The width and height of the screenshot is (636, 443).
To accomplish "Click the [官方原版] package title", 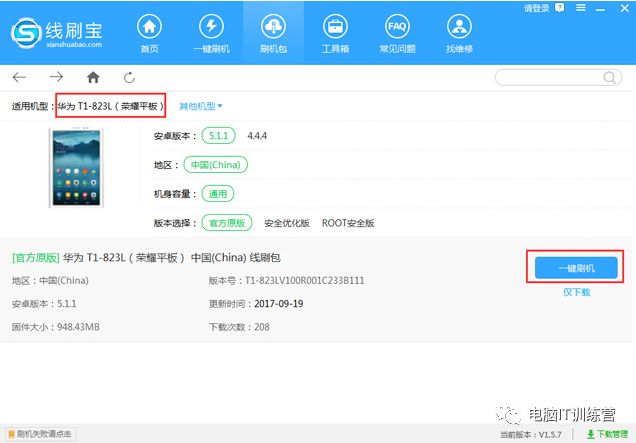I will (x=146, y=258).
